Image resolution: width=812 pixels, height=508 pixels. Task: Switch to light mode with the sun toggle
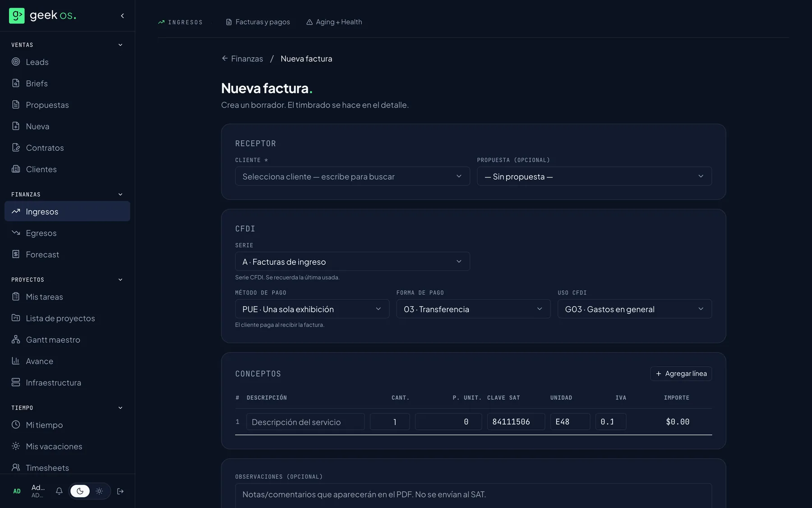[x=99, y=491]
